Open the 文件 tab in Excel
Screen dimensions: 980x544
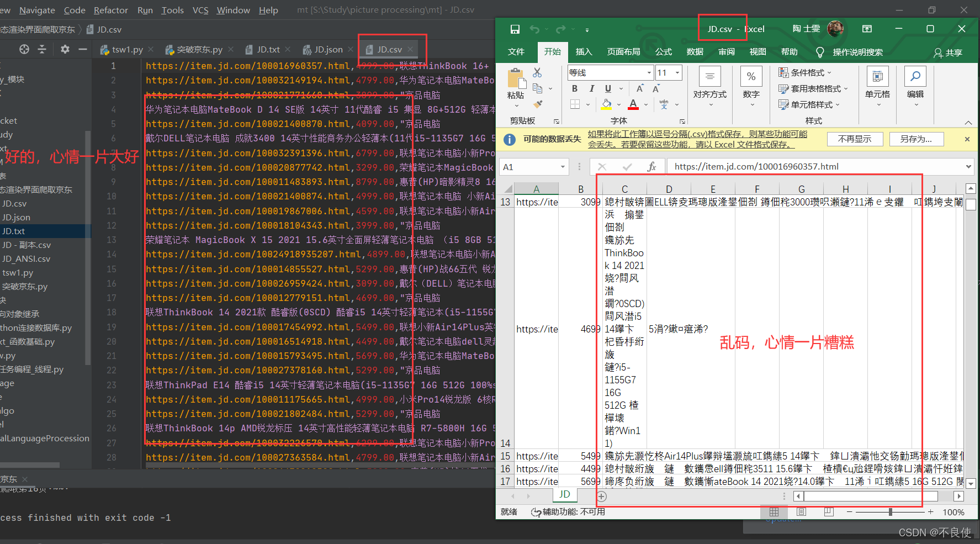[x=516, y=52]
